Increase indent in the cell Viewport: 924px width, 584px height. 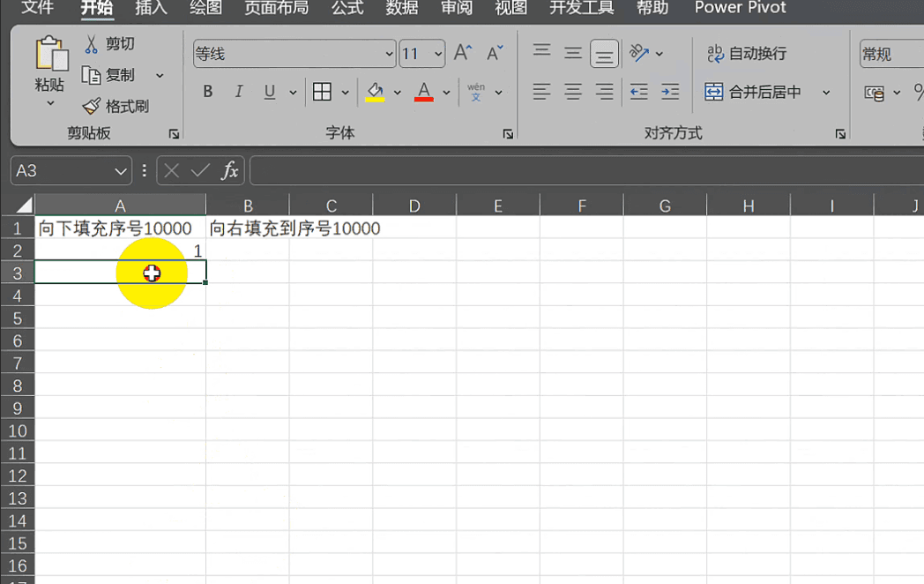pyautogui.click(x=670, y=92)
